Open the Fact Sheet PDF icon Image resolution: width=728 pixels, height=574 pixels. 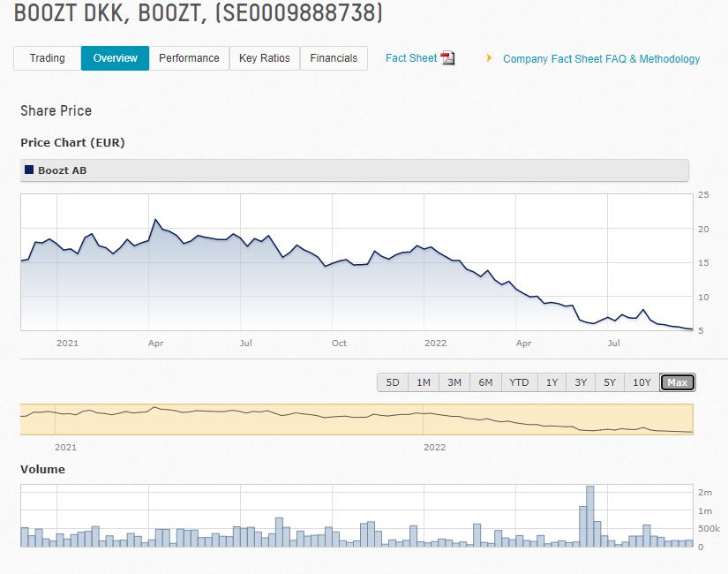(x=448, y=57)
